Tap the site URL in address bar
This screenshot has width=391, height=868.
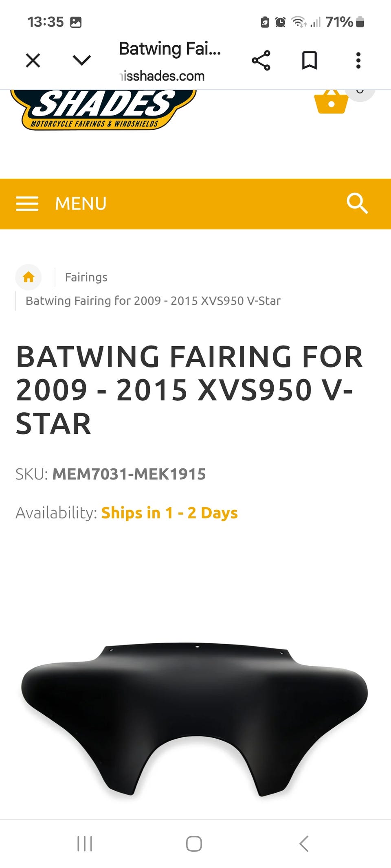(162, 76)
